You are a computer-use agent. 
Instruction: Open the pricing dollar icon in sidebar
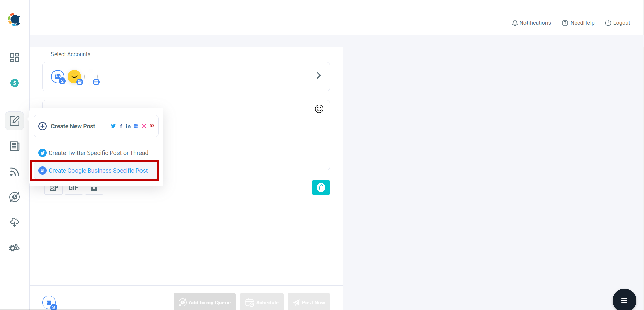[14, 83]
